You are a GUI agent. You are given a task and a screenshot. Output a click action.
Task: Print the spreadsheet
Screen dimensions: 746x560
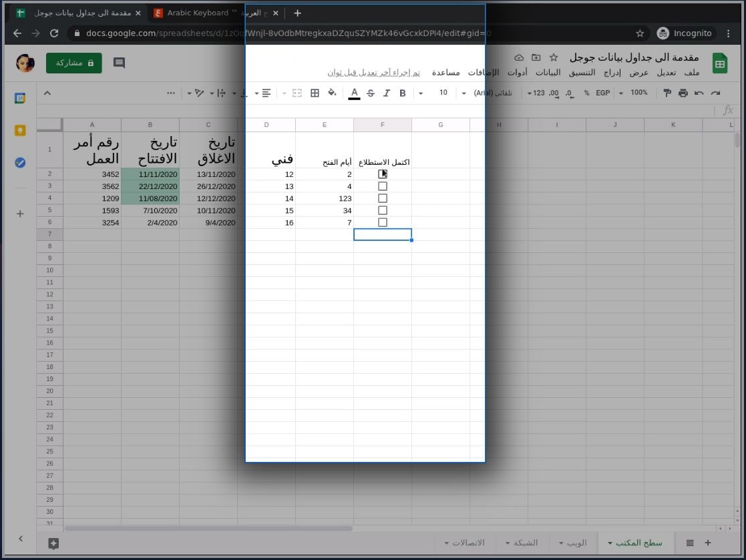point(683,93)
